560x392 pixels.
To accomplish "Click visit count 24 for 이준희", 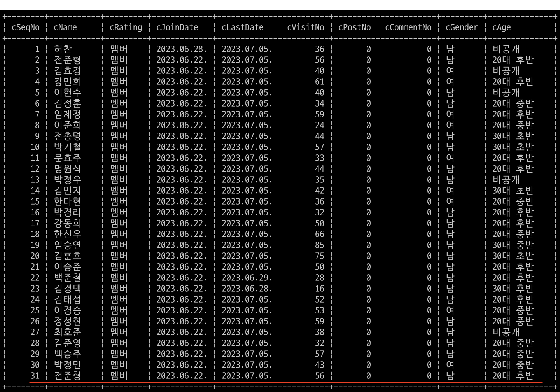I will tap(320, 125).
